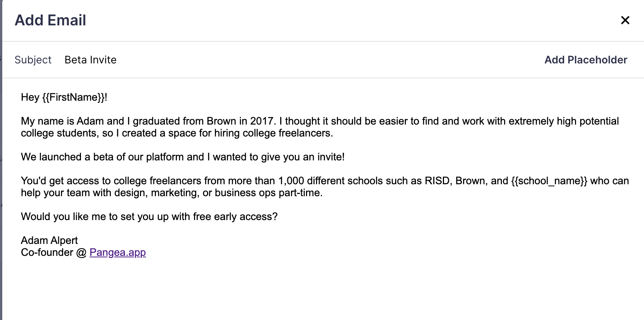Click the "Co-founder @" text
Viewport: 644px width, 320px height.
coord(53,252)
